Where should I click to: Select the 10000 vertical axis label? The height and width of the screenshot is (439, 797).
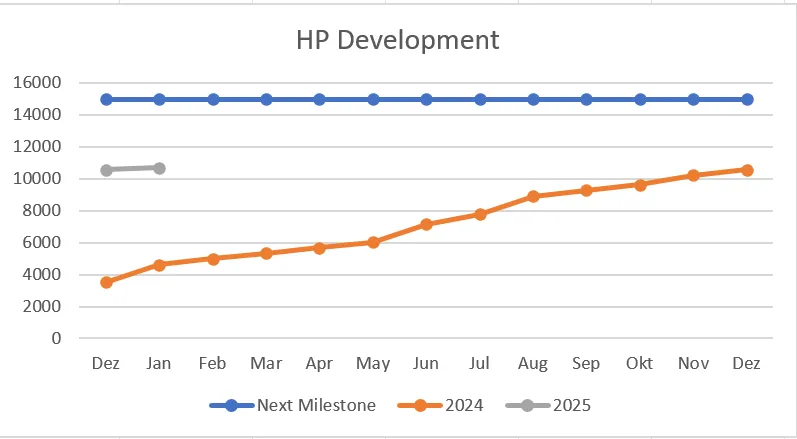coord(37,178)
